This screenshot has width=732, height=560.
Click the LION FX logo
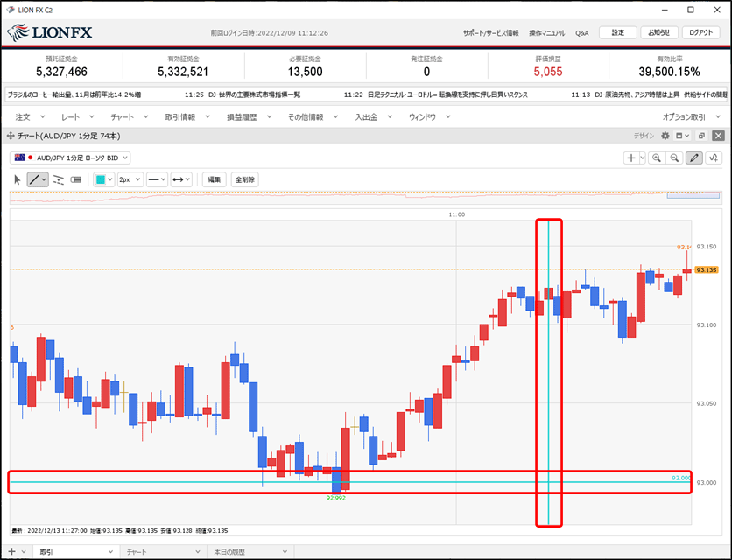click(50, 32)
